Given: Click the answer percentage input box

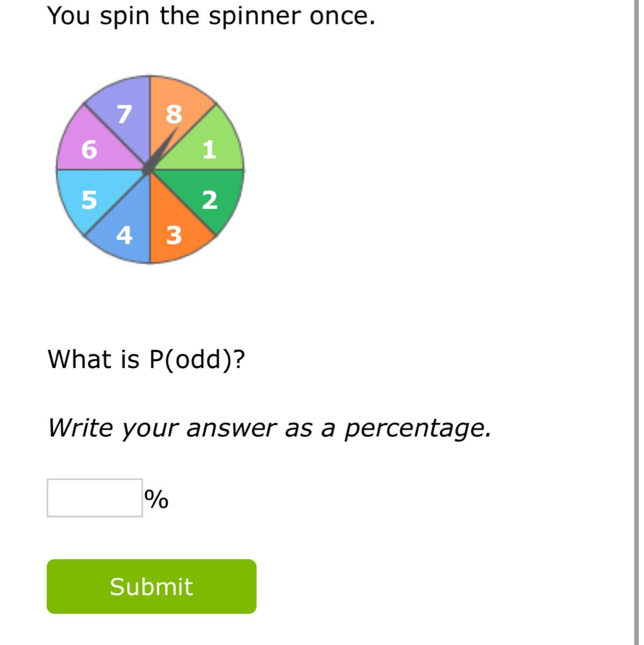Looking at the screenshot, I should 95,498.
